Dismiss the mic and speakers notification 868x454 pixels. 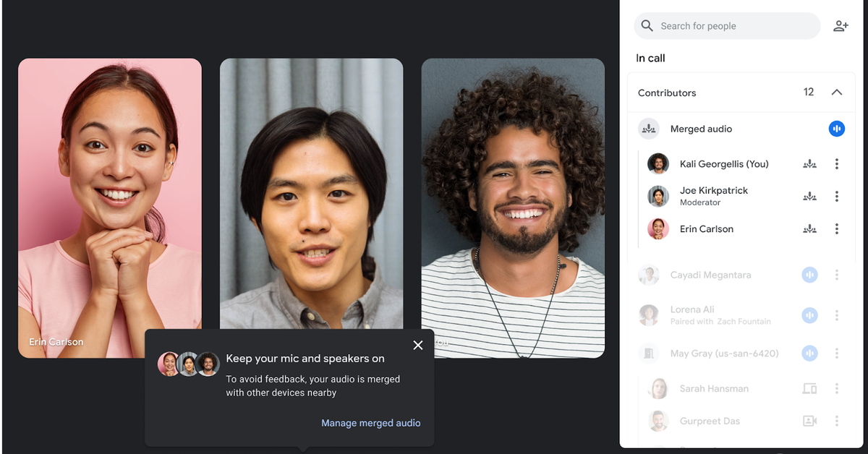click(418, 345)
